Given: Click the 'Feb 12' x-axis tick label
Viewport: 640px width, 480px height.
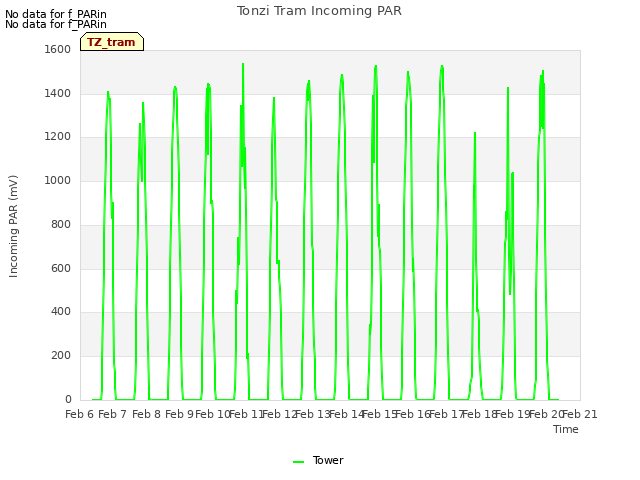Looking at the screenshot, I should 279,414.
